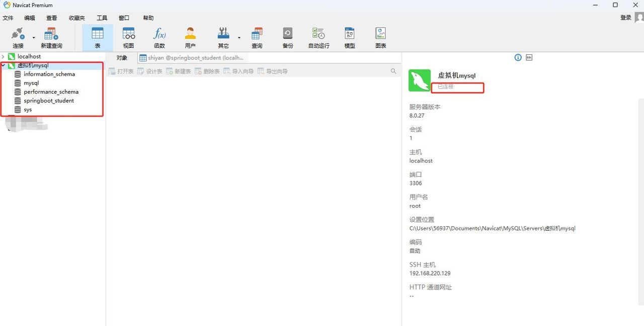Select the 表 (Tables) toolbar icon
The width and height of the screenshot is (644, 326).
coord(97,36)
